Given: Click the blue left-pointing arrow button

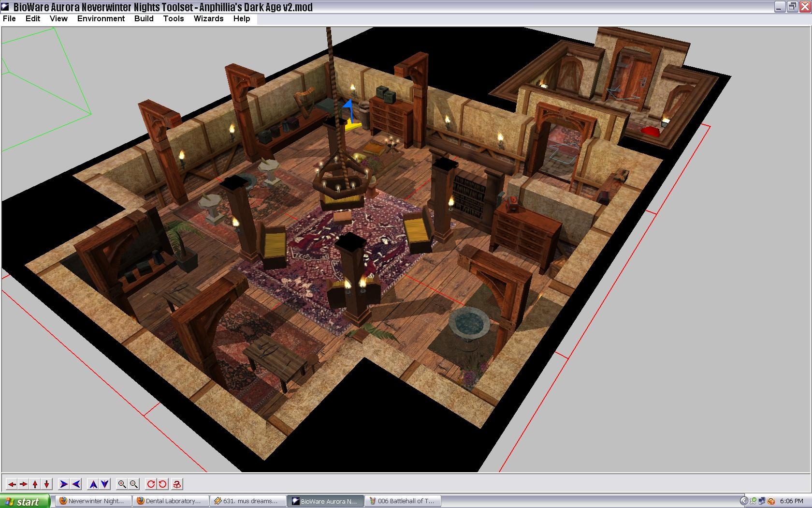Looking at the screenshot, I should click(x=76, y=484).
